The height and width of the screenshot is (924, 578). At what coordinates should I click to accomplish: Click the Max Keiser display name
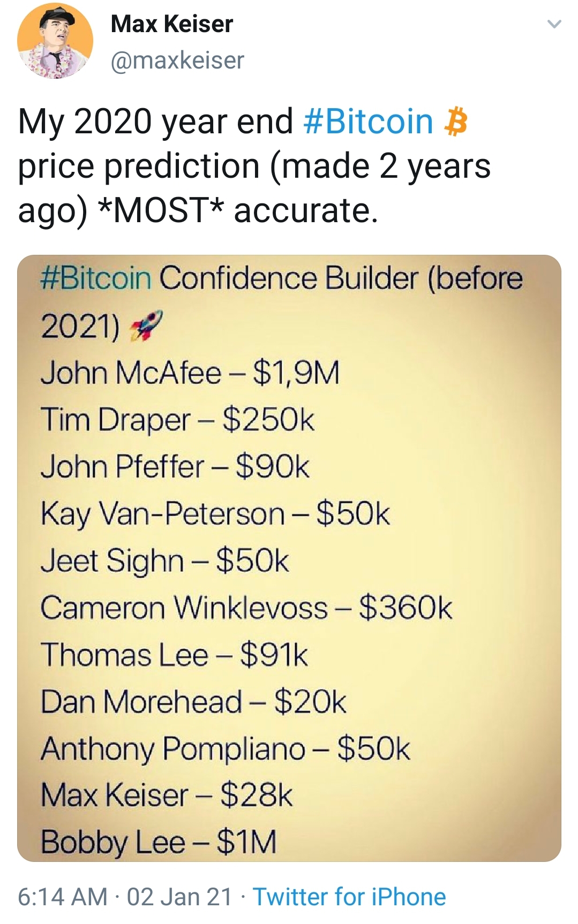171,24
